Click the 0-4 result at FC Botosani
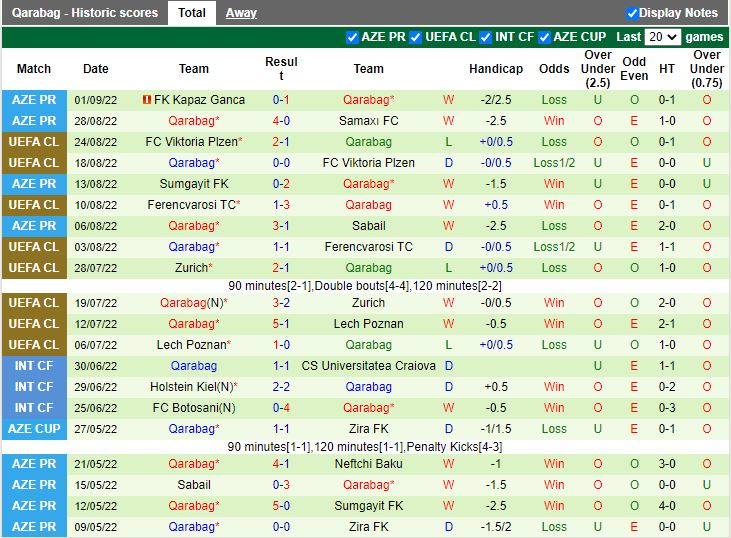731x538 pixels. click(281, 407)
